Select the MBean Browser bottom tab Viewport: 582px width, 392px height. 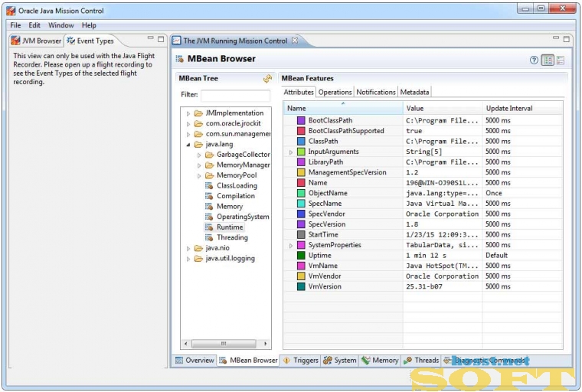coord(248,360)
